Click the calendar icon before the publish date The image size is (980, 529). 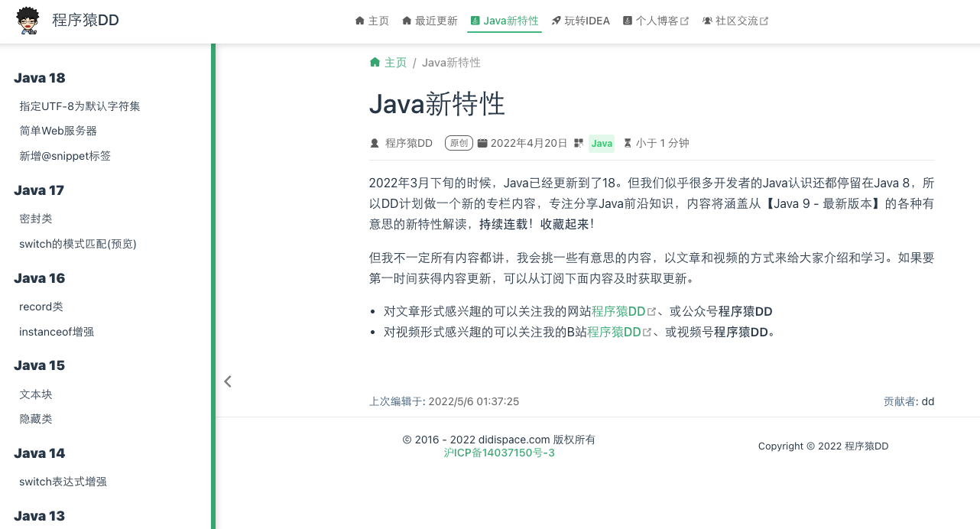tap(482, 143)
